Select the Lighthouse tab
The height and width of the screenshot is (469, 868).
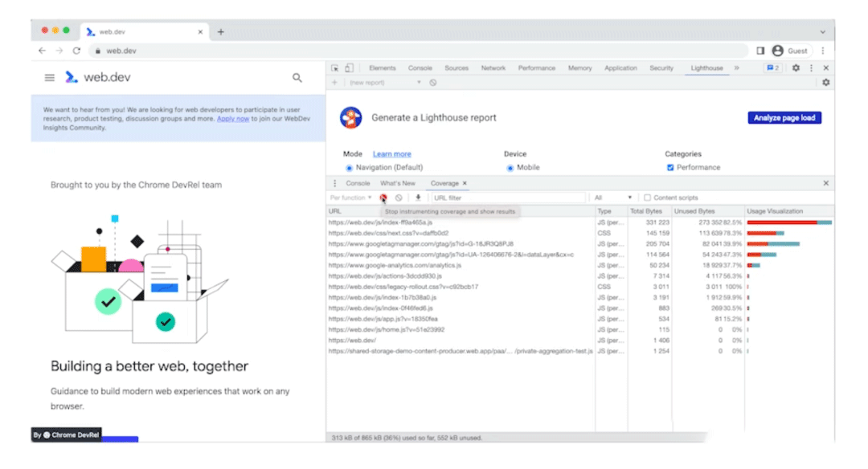coord(707,68)
